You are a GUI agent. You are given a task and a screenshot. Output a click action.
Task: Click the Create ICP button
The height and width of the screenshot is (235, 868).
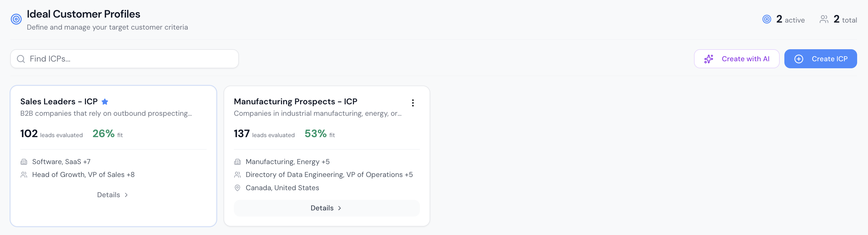[820, 59]
